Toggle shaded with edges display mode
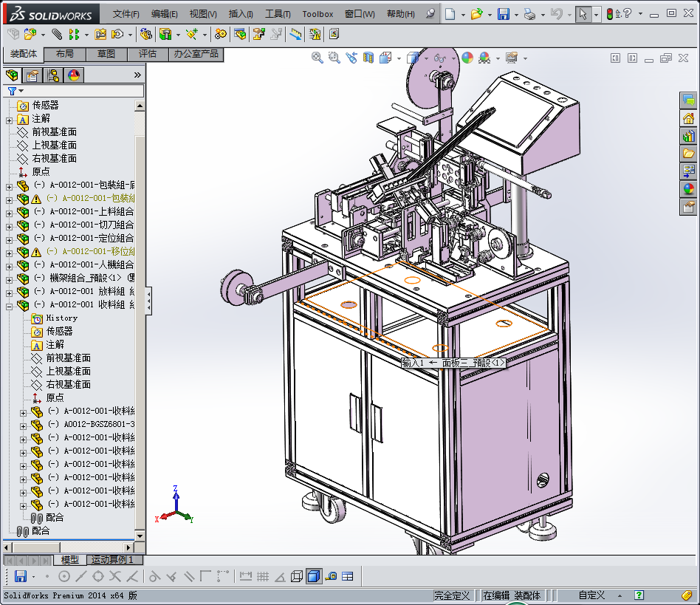Screen dimensions: 700x605 (314, 576)
